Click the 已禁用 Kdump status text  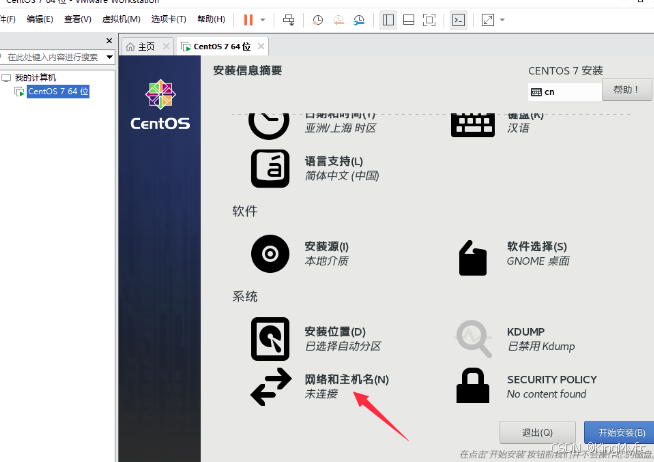541,346
